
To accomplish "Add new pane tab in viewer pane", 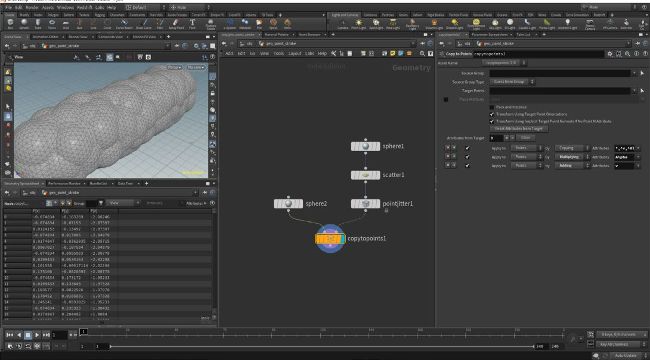I will pos(168,36).
